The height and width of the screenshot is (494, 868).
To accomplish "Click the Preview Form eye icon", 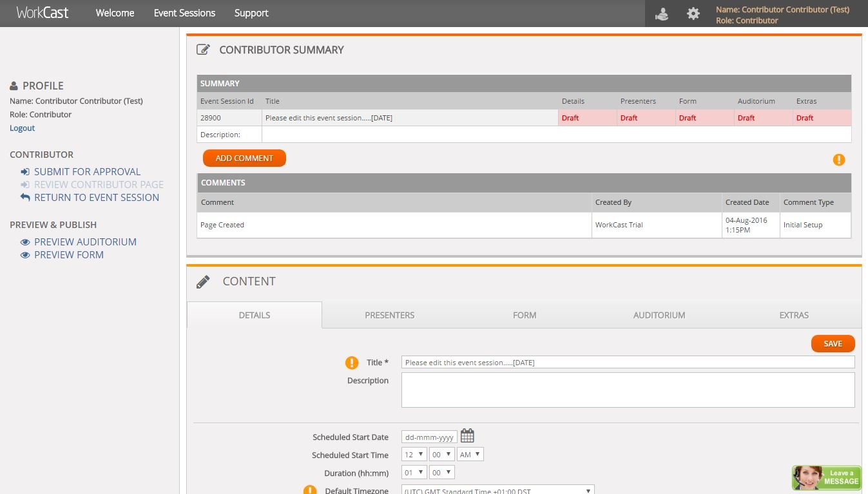I will click(x=25, y=255).
